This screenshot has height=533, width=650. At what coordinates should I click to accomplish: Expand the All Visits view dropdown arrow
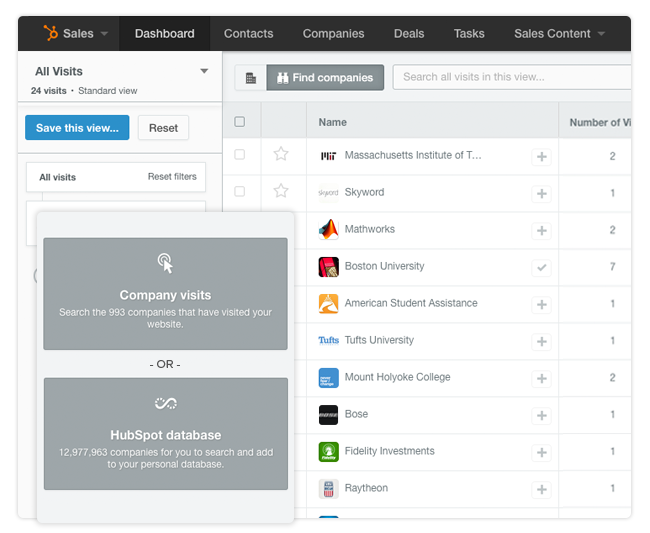(x=204, y=71)
